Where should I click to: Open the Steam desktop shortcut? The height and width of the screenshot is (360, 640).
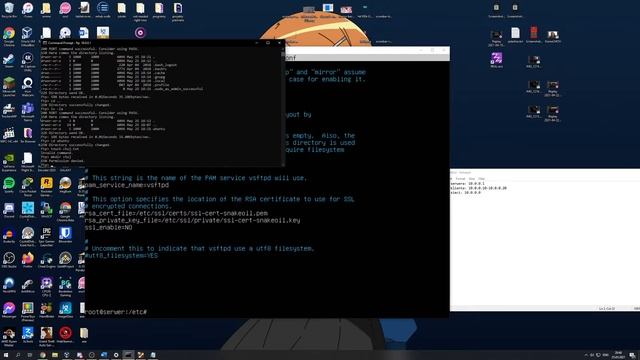point(9,60)
